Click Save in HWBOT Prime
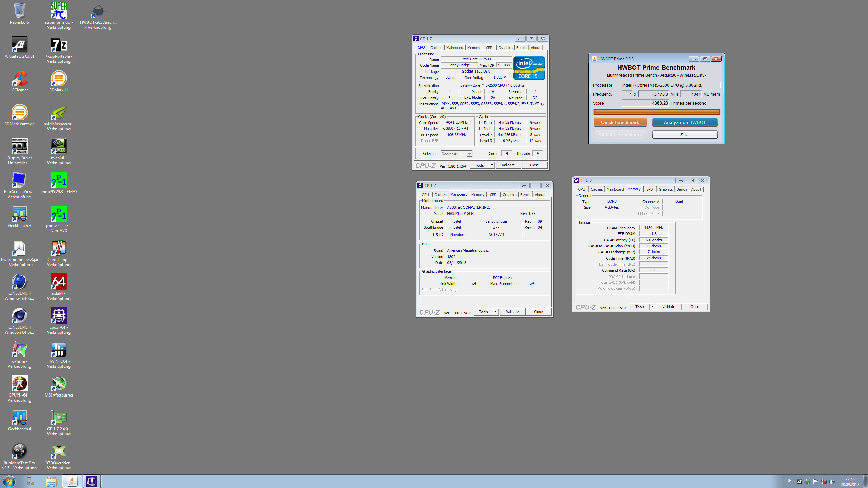 click(685, 135)
